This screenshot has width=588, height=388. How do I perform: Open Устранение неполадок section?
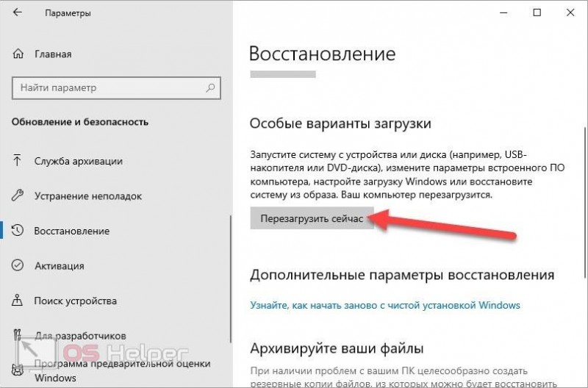pos(88,196)
